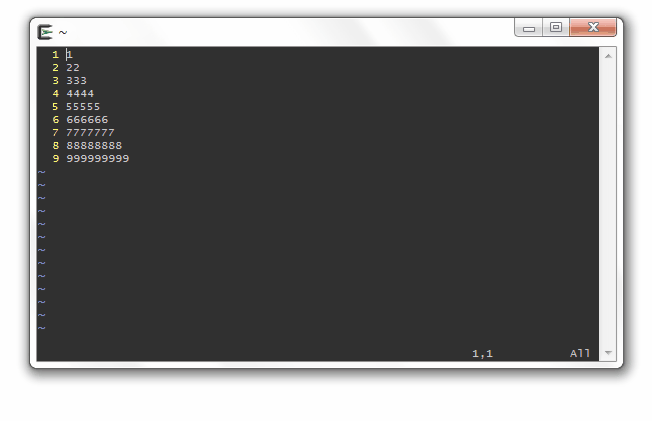Click on the text 999999999
This screenshot has height=421, width=652.
(98, 158)
